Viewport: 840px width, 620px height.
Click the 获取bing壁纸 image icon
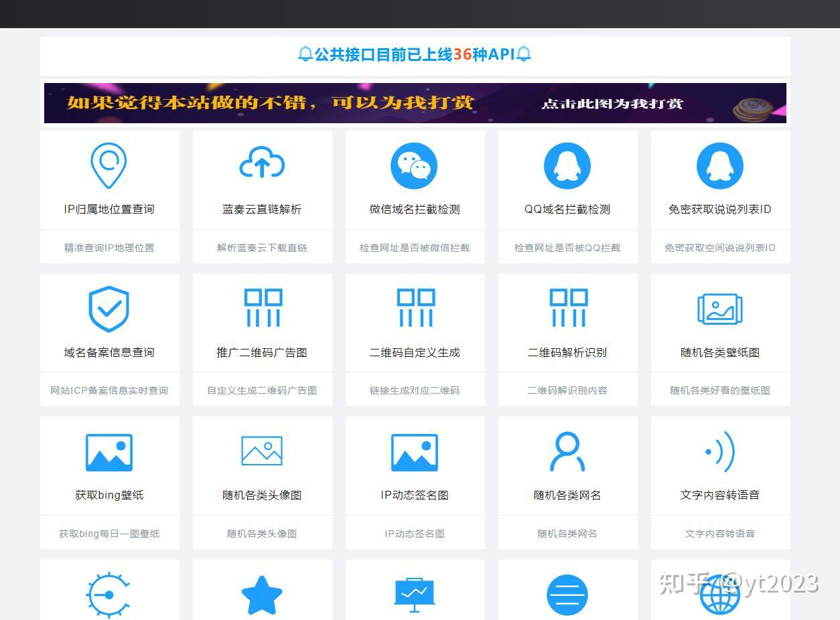pos(109,451)
